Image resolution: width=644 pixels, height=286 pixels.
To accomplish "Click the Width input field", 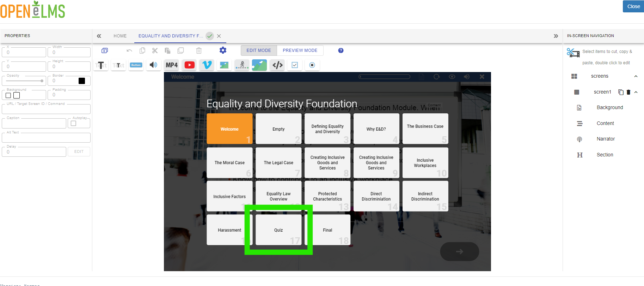I will [69, 52].
